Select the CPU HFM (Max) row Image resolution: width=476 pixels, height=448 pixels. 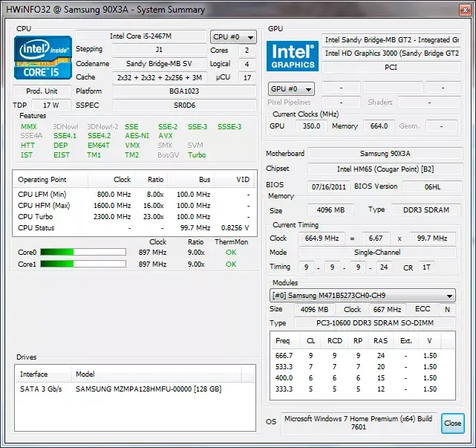click(135, 206)
